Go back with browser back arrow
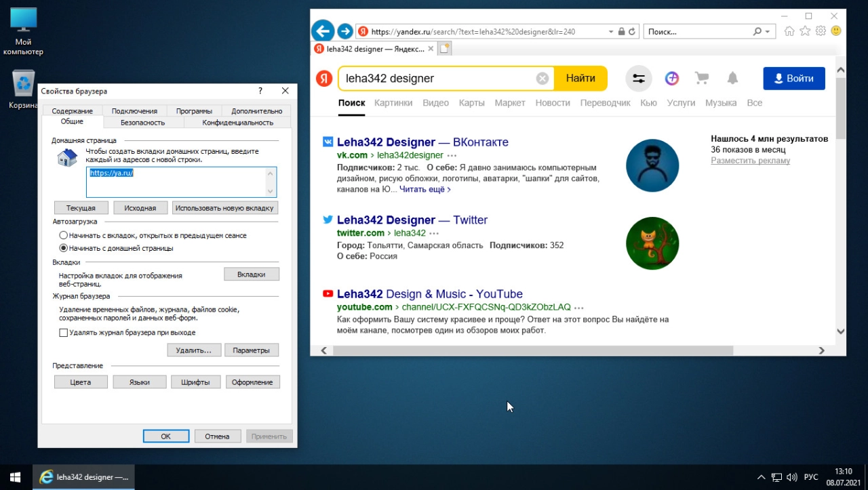This screenshot has width=868, height=490. tap(323, 31)
